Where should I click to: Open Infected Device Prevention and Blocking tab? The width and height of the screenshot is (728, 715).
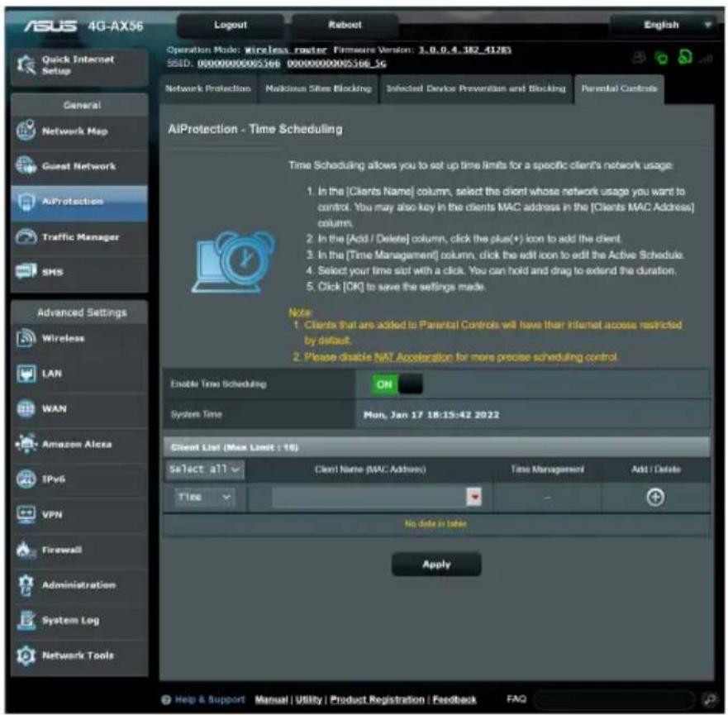coord(476,88)
